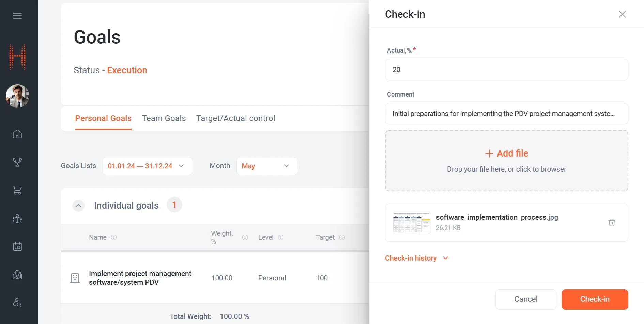Switch to the Team Goals tab
This screenshot has width=644, height=324.
tap(164, 118)
